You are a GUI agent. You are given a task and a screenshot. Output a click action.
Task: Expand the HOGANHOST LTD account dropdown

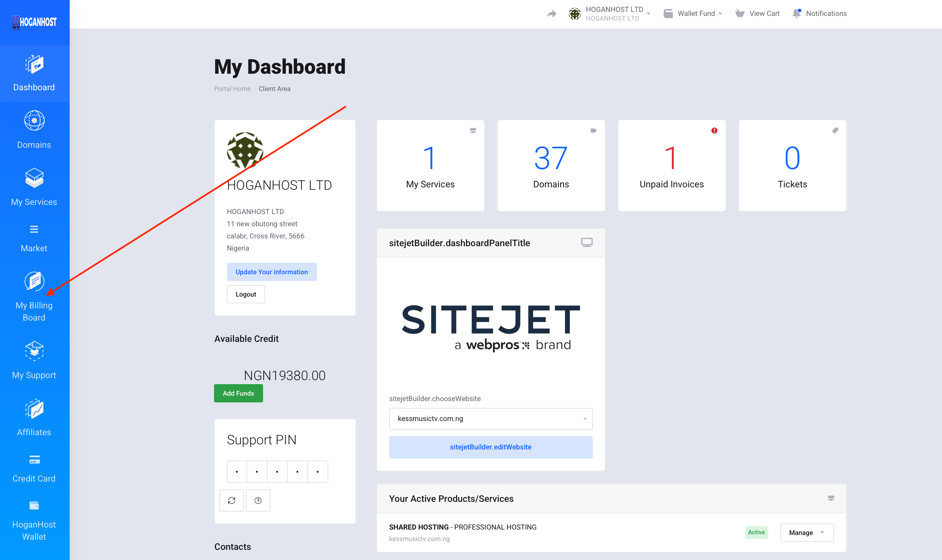click(x=649, y=14)
